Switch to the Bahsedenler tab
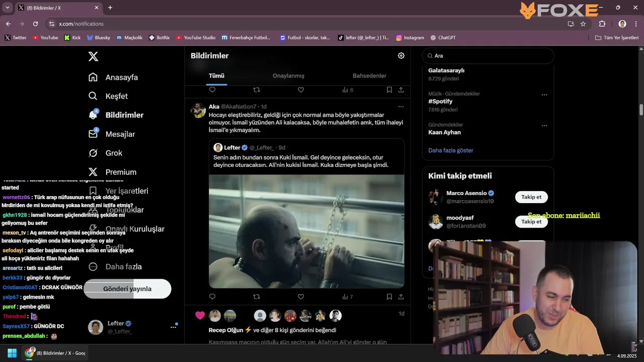Viewport: 644px width, 362px height. (x=369, y=76)
